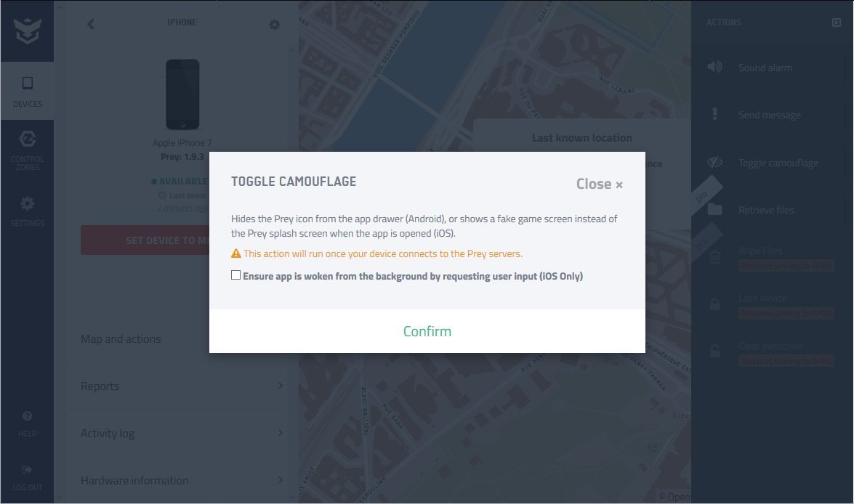Click the Sound alarm speaker icon

pos(714,67)
